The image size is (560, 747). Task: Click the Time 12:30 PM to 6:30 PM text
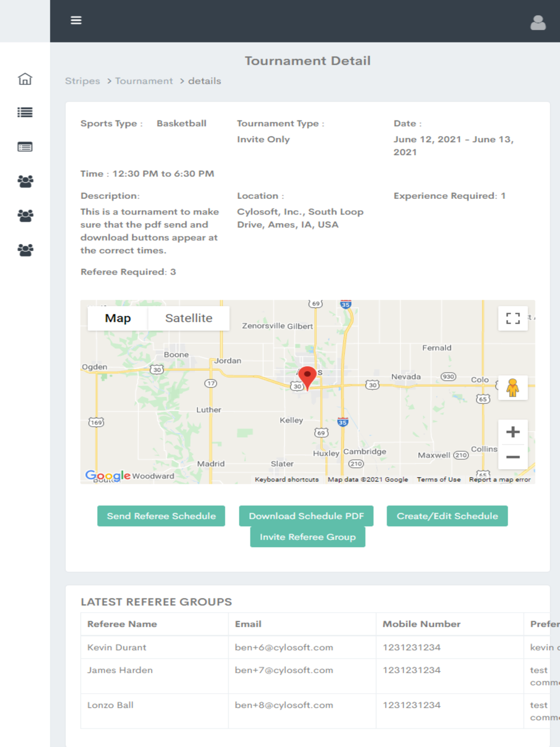pyautogui.click(x=147, y=174)
